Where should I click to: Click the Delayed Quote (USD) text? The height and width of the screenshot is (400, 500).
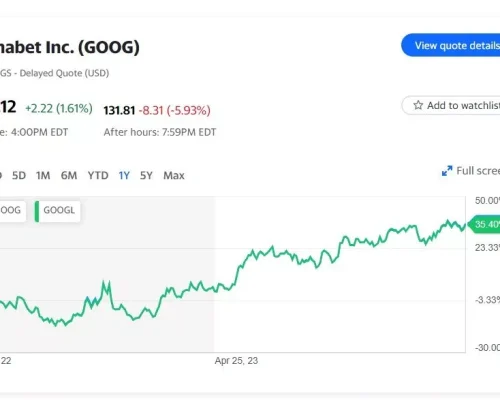coord(64,73)
